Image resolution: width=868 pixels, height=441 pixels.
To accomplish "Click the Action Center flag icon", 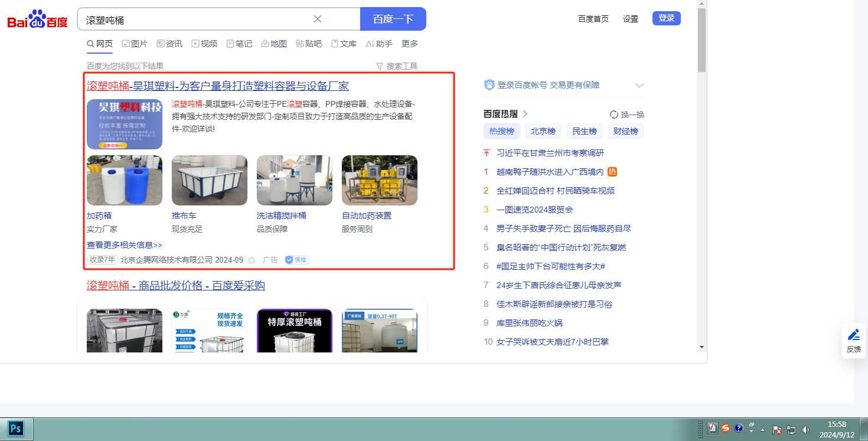I will pos(778,430).
